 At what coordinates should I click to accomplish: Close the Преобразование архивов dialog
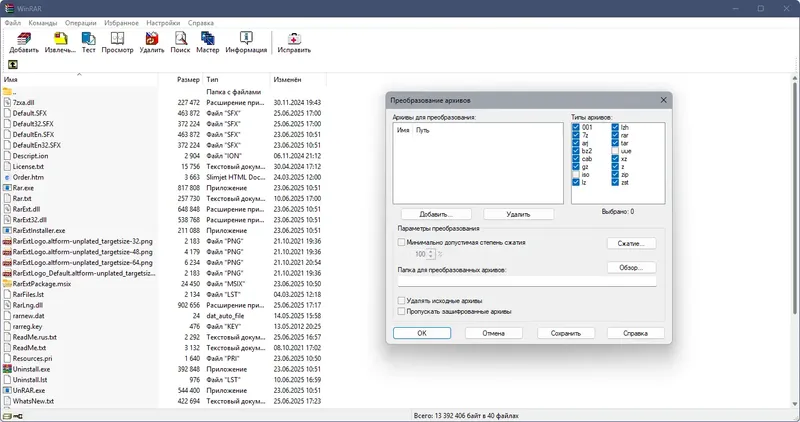(663, 100)
